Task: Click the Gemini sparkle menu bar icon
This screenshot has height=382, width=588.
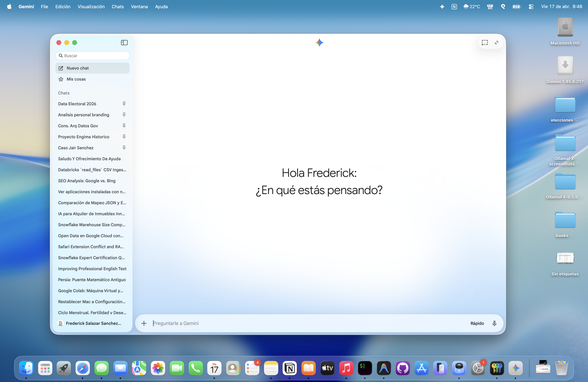Action: pyautogui.click(x=442, y=7)
